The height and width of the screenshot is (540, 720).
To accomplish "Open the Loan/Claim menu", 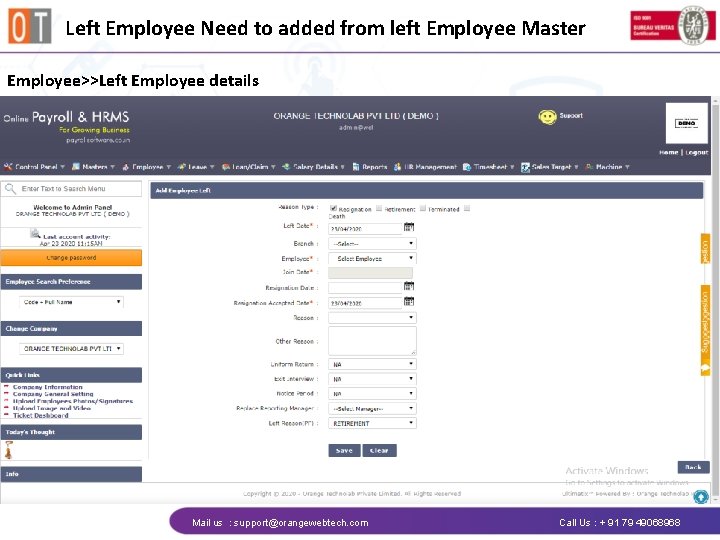I will click(248, 167).
